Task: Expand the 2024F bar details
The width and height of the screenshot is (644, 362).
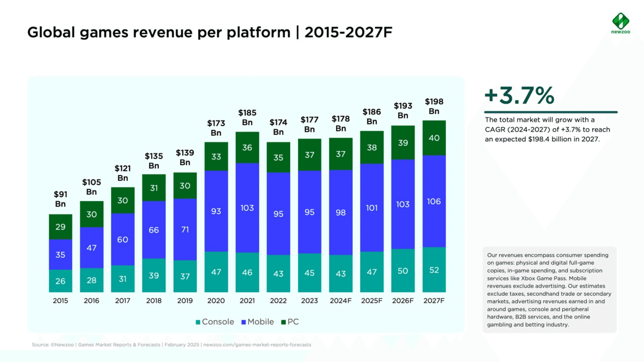Action: click(x=341, y=212)
